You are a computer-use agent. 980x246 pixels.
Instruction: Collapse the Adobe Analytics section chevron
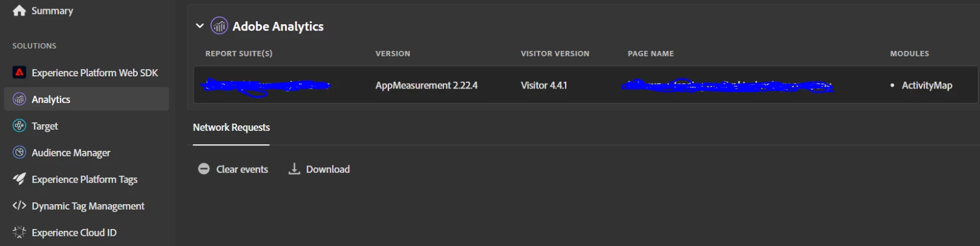200,26
